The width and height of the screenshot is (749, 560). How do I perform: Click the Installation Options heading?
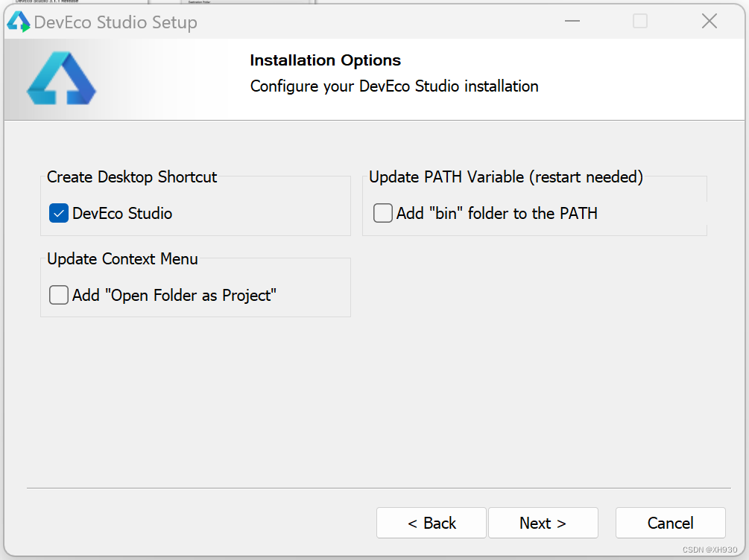[325, 60]
